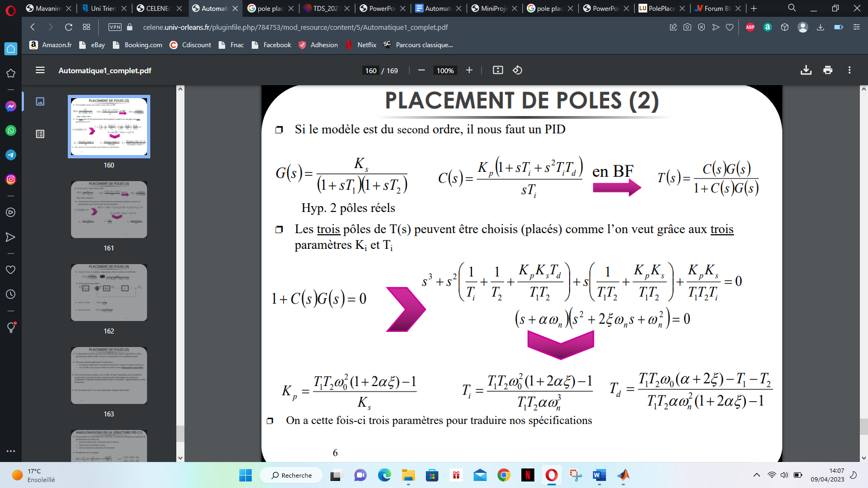Open the Amazon.fr bookmark
Screen dimensions: 868x488
pos(50,45)
